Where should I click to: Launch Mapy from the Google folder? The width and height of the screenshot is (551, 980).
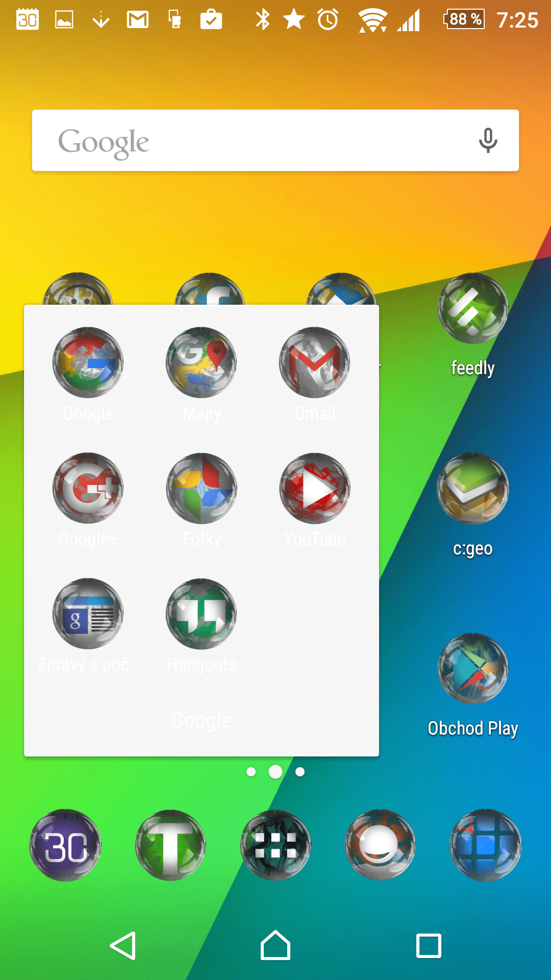pyautogui.click(x=202, y=362)
